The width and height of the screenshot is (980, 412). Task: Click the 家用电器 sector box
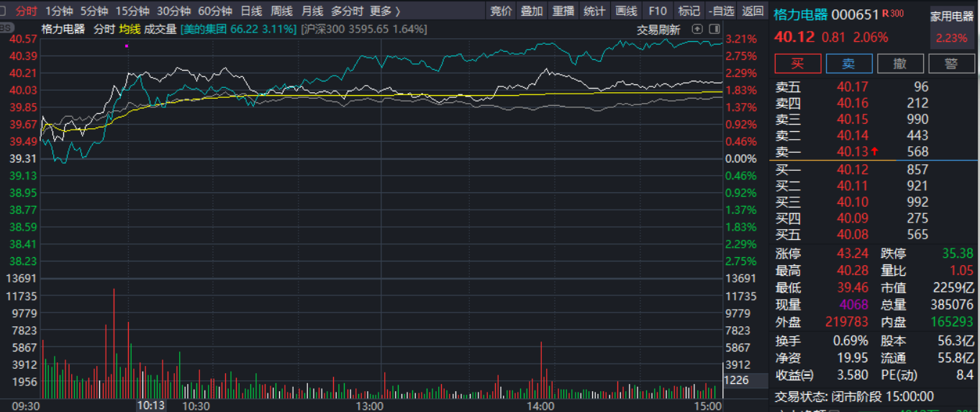[951, 27]
